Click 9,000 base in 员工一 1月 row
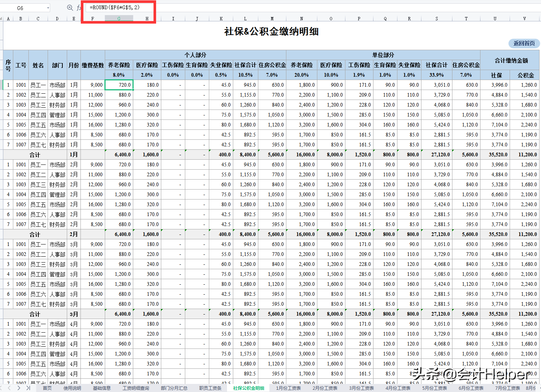The width and height of the screenshot is (541, 392). coord(93,85)
